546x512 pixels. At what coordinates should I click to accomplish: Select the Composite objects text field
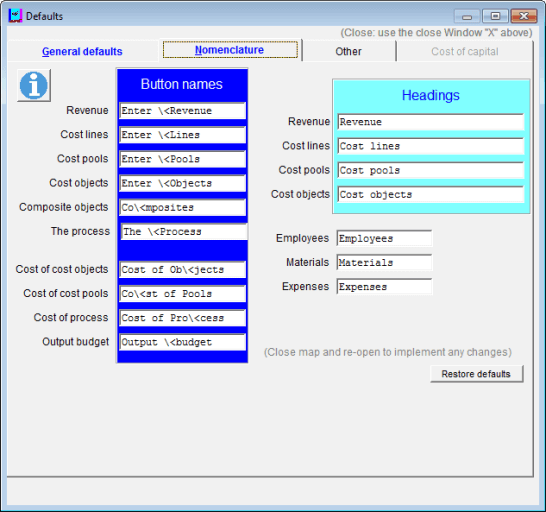pos(182,208)
